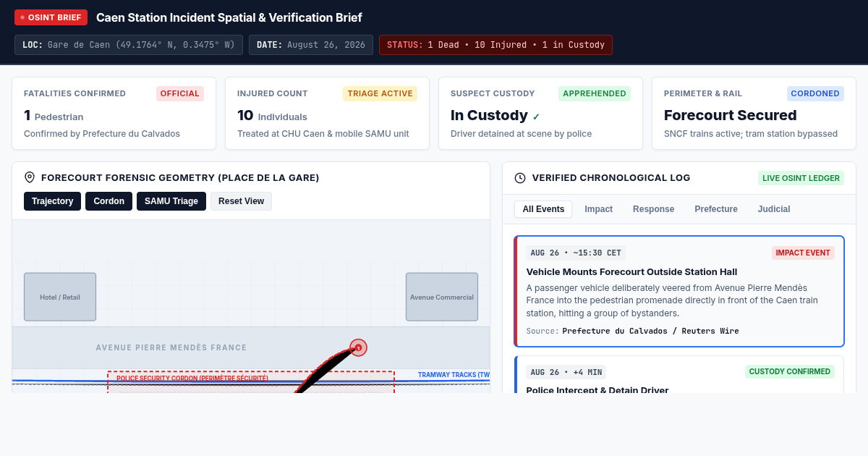Click the TRIAGE ACTIVE badge
868x456 pixels.
pos(380,93)
